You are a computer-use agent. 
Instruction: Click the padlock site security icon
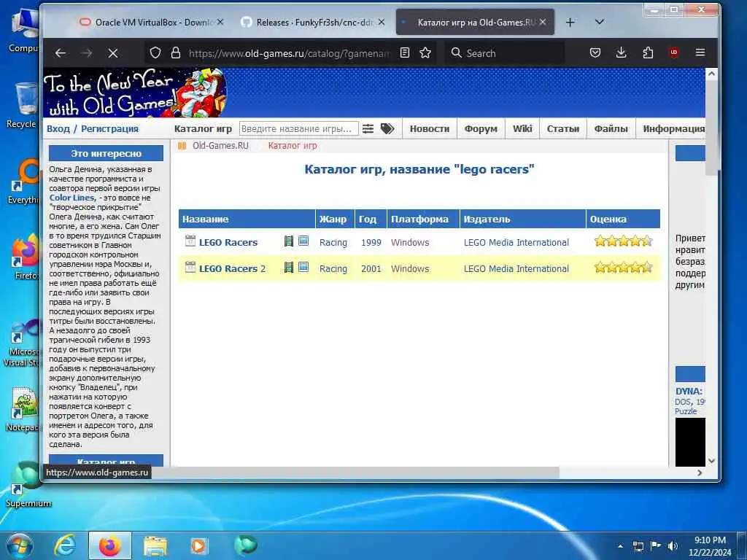click(x=175, y=52)
